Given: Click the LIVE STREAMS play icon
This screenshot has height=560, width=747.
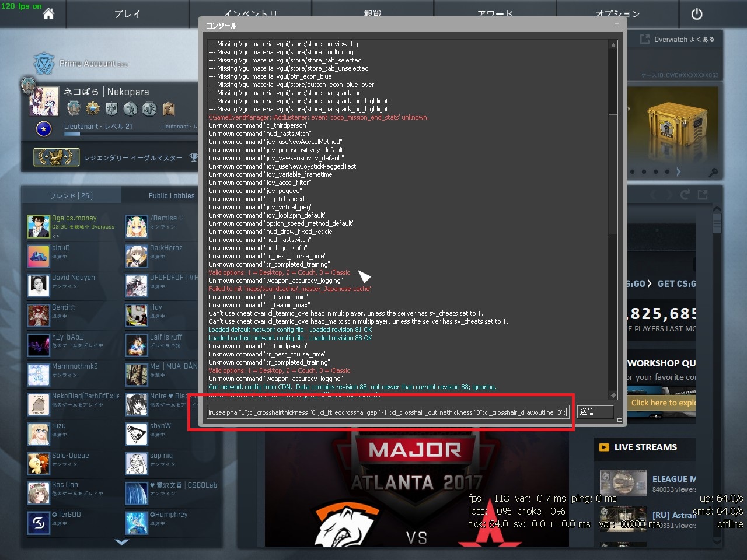Looking at the screenshot, I should click(604, 447).
